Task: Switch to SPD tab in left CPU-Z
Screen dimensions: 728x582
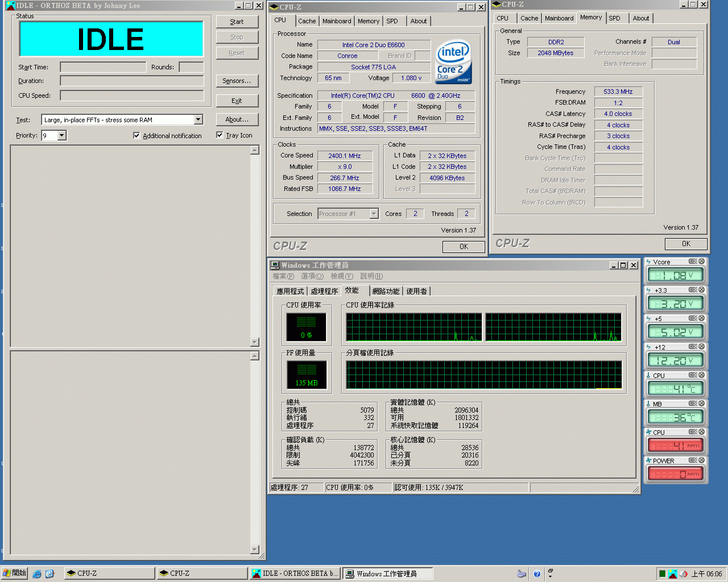Action: (392, 21)
